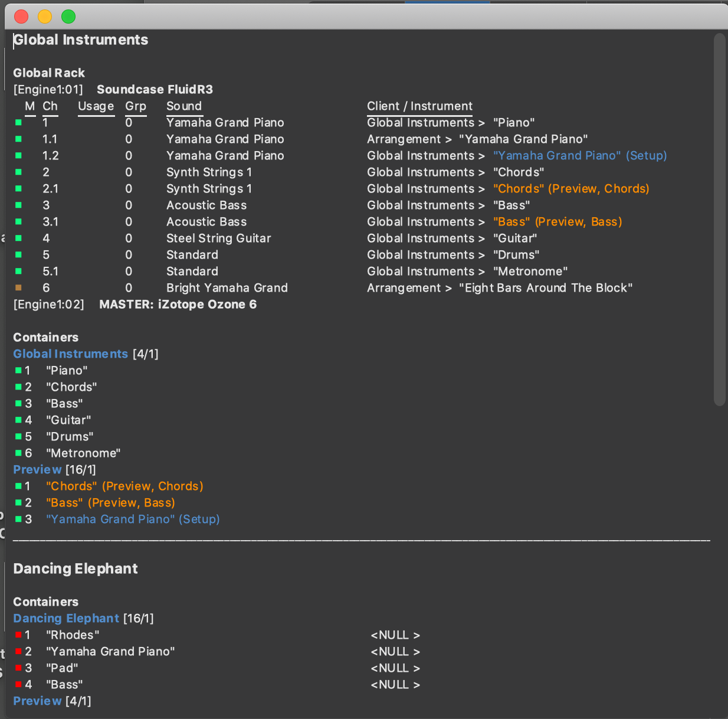Click orange "Bass" (Preview, Bass) in the Preview container
The image size is (728, 719).
pos(110,503)
